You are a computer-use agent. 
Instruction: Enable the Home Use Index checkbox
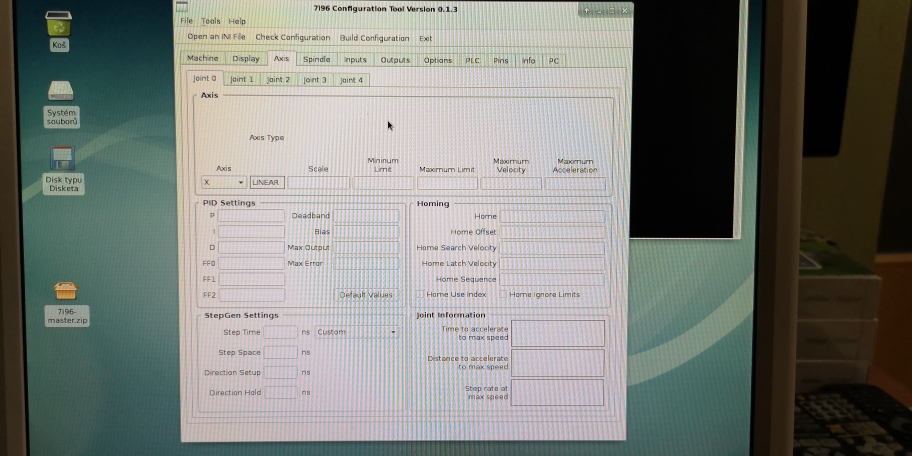420,295
